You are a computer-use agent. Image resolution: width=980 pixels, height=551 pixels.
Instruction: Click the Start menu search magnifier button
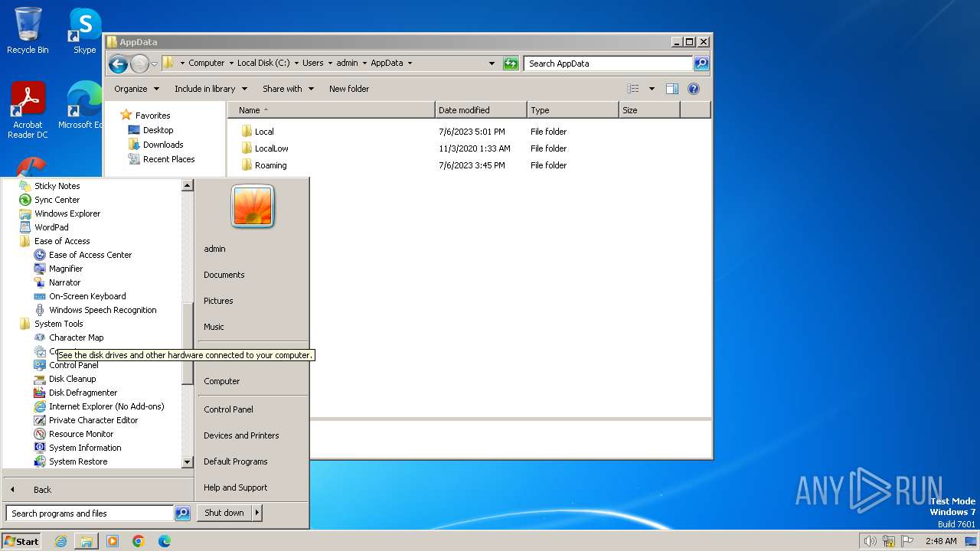pyautogui.click(x=182, y=514)
